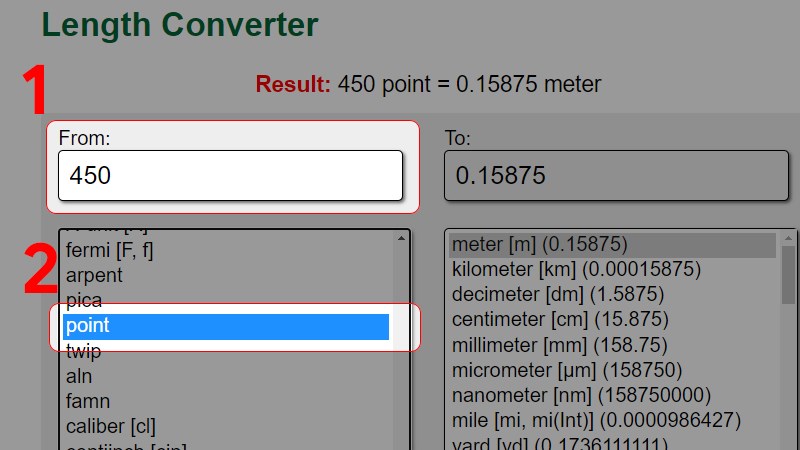
Task: Select point in the From unit list
Action: tap(226, 327)
